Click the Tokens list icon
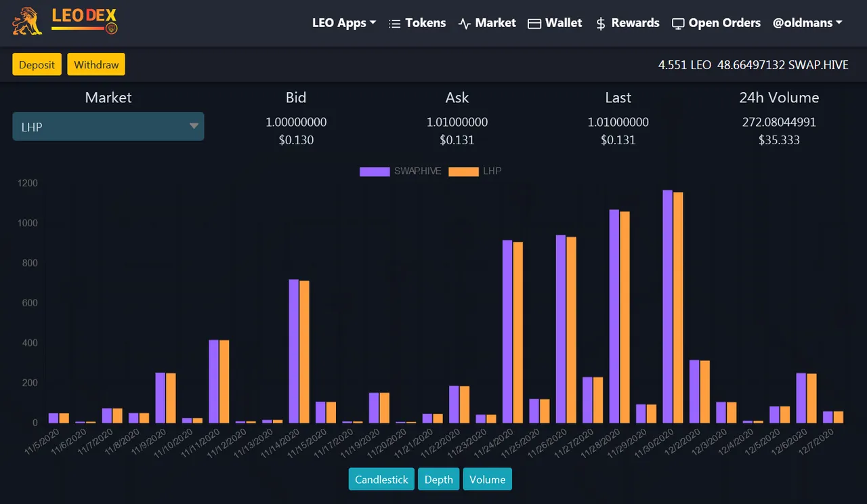Screen dimensions: 867x504 coord(394,24)
